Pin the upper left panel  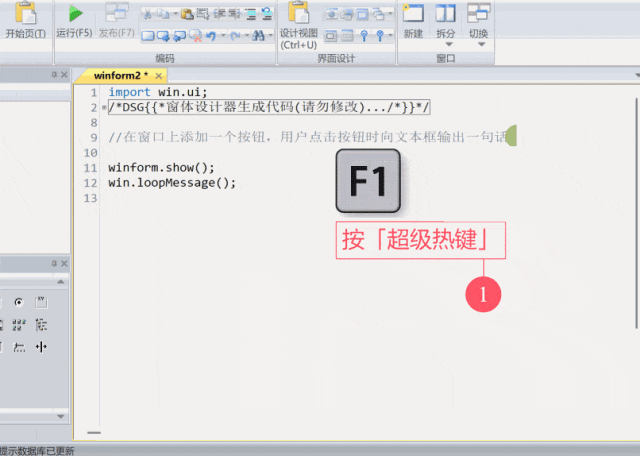point(54,75)
